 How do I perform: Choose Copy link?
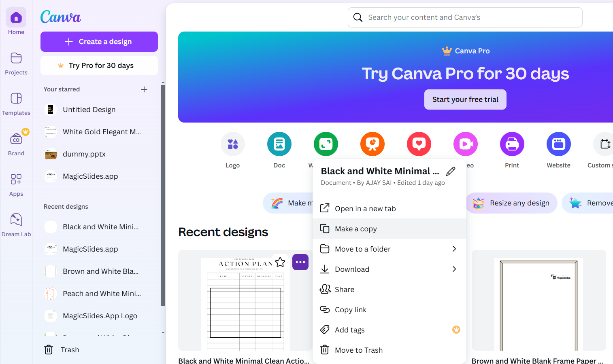click(x=390, y=310)
